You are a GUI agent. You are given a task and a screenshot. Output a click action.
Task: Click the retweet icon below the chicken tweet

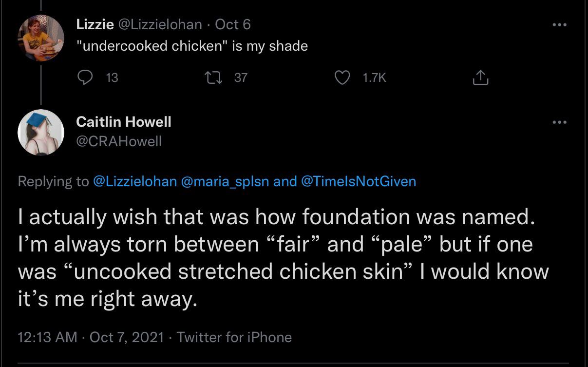tap(213, 77)
